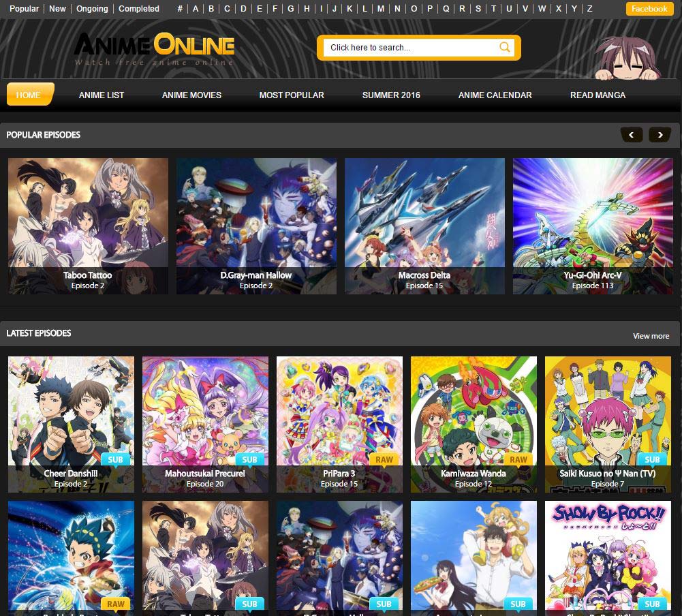
Task: Click the SUB badge on Saiki Kusuo no Ψ Nan
Action: [x=652, y=459]
